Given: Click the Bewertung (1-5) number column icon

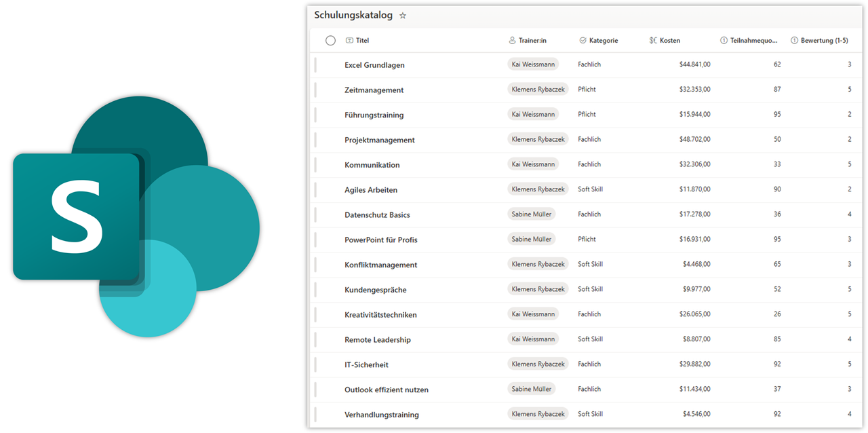Looking at the screenshot, I should click(x=794, y=41).
